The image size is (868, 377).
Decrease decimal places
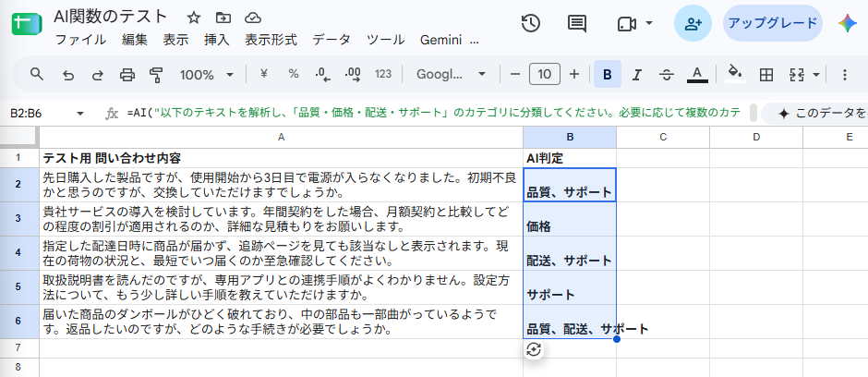(323, 74)
